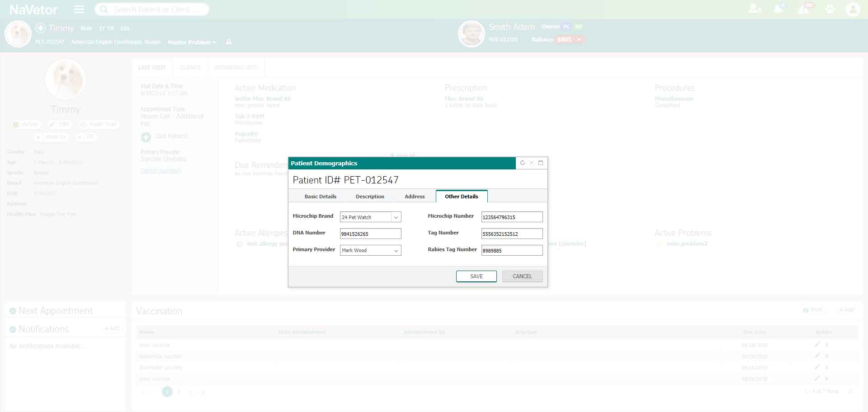Image resolution: width=868 pixels, height=412 pixels.
Task: Edit the misc vaccine row
Action: [817, 344]
